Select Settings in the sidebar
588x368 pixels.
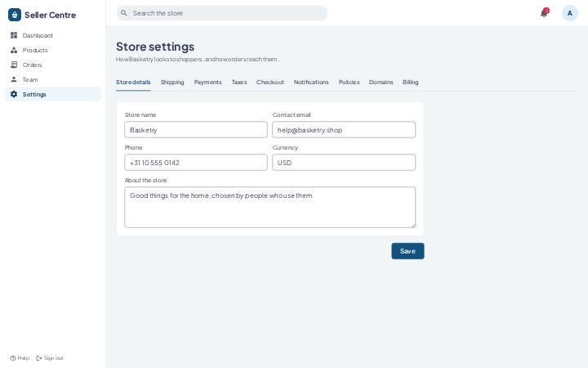coord(53,94)
